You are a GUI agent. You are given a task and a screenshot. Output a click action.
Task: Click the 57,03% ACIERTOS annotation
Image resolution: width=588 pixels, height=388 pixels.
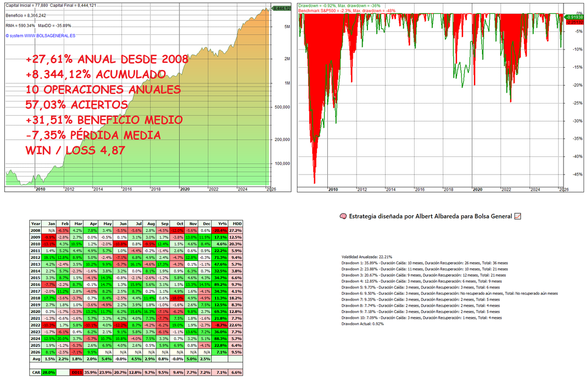(76, 105)
